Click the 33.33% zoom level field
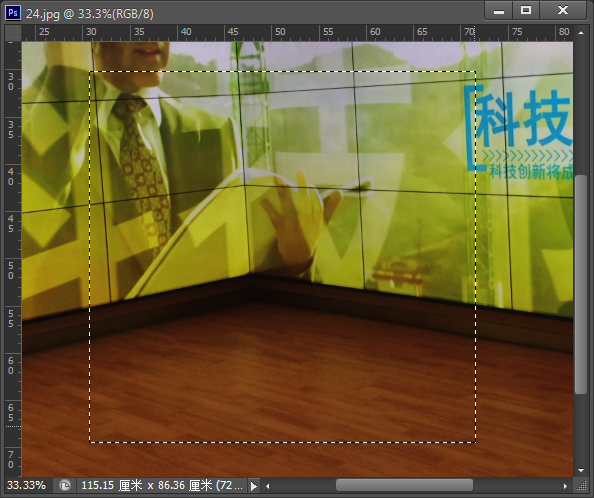 pos(27,485)
